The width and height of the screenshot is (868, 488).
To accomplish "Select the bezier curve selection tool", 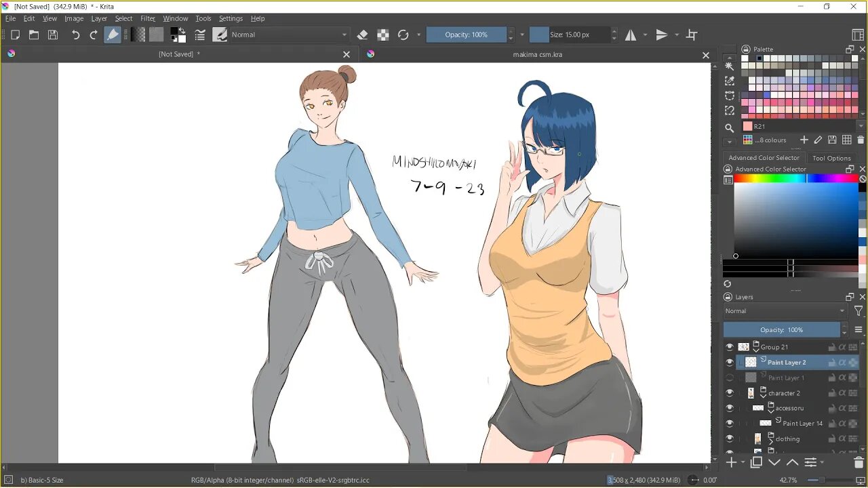I will point(730,96).
